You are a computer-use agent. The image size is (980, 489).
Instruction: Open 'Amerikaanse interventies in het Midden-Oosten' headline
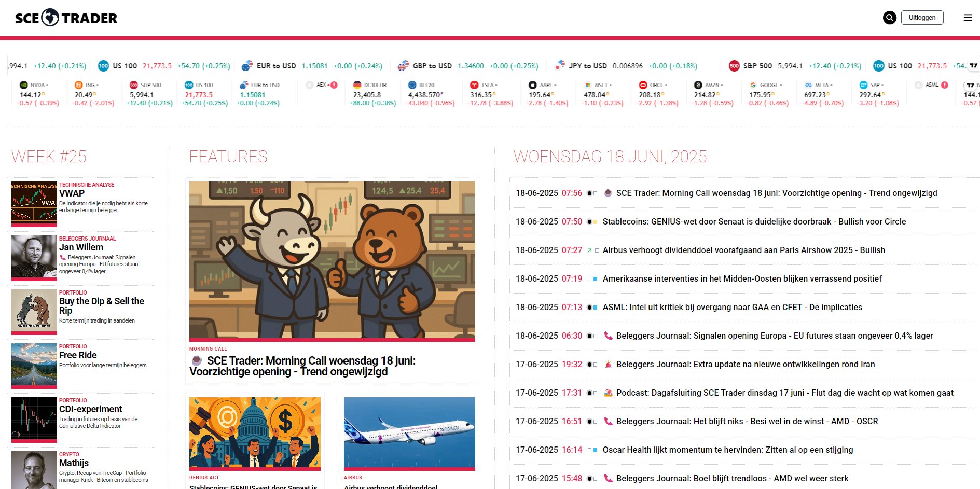[x=742, y=279]
